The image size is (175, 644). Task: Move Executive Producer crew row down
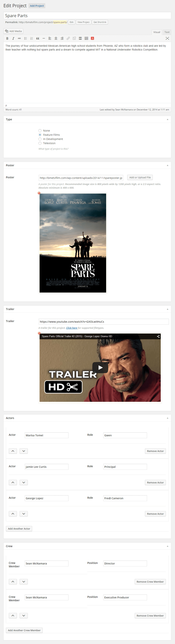click(x=24, y=616)
